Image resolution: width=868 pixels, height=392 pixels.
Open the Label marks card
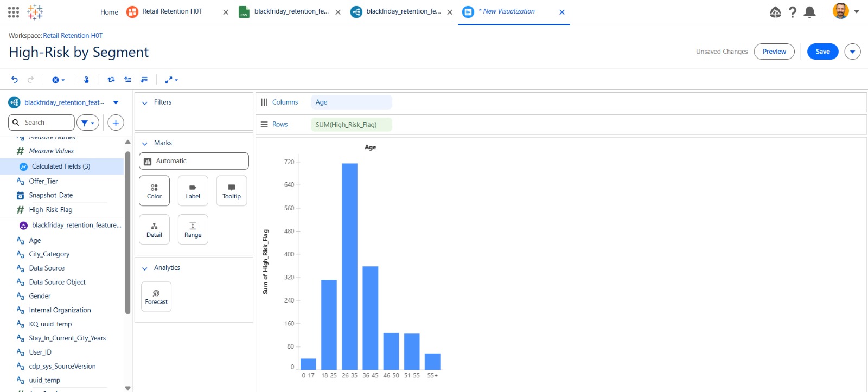click(193, 191)
